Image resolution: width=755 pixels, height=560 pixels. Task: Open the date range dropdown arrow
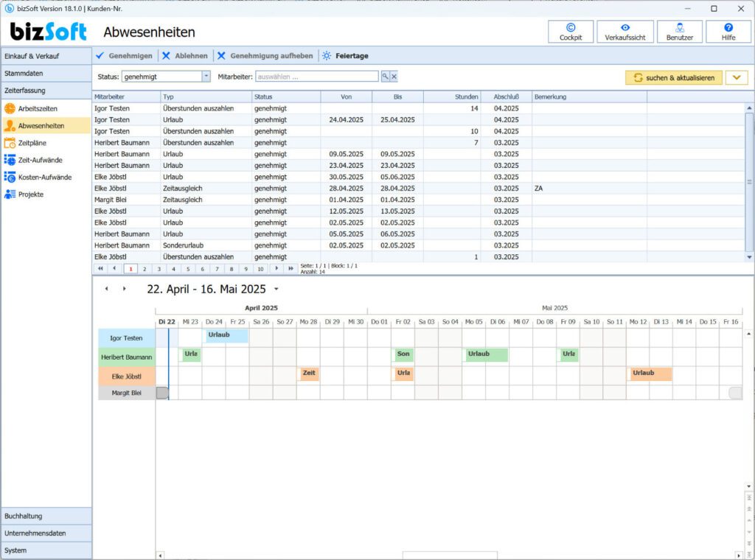point(276,289)
